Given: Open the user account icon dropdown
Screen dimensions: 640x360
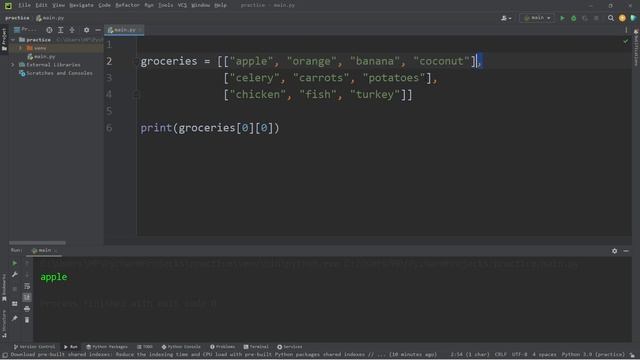Looking at the screenshot, I should tap(506, 18).
